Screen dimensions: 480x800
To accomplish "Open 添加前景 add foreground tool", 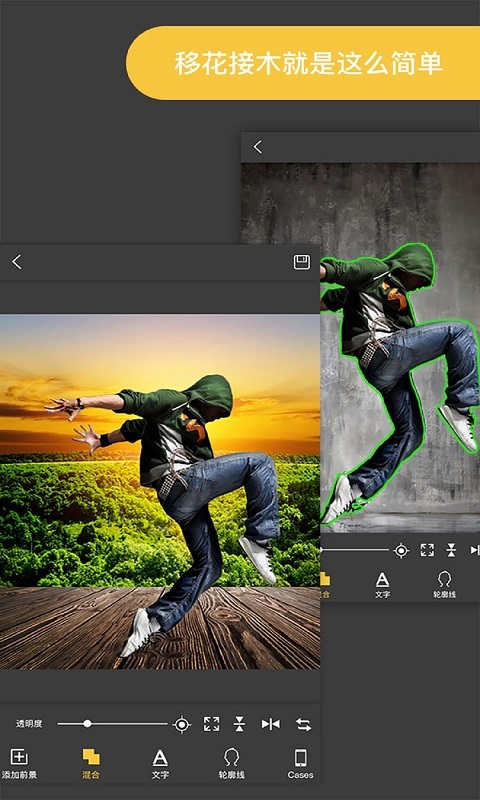I will (x=19, y=764).
